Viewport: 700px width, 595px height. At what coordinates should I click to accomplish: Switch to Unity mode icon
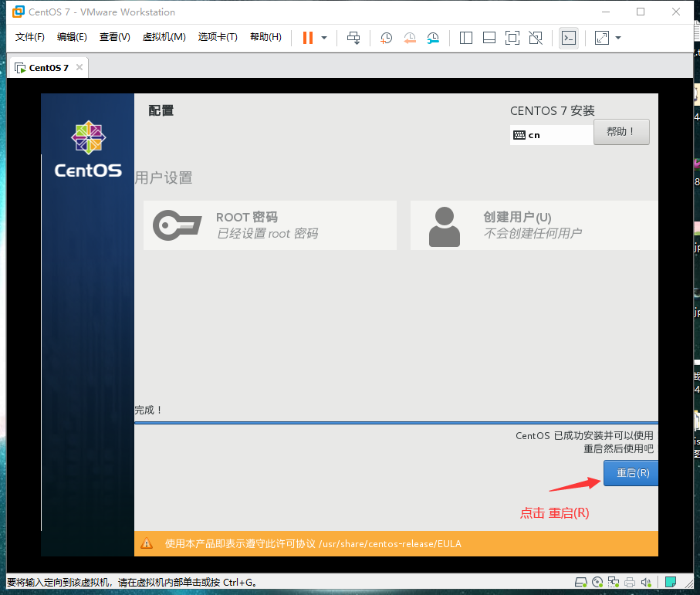click(x=536, y=38)
